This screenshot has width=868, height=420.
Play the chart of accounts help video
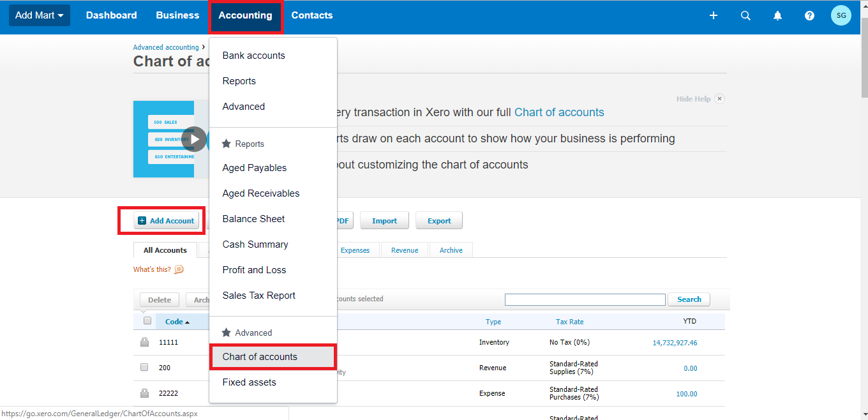(194, 139)
